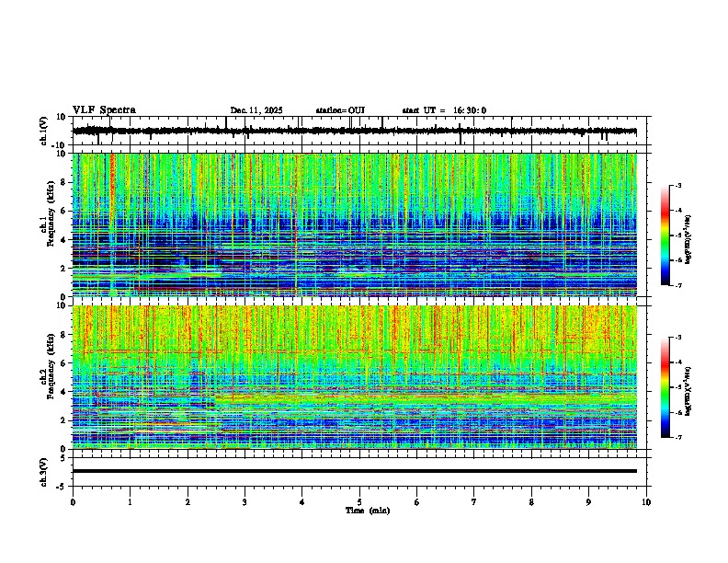
Task: Click the "station=OUI" header label
Action: point(340,110)
